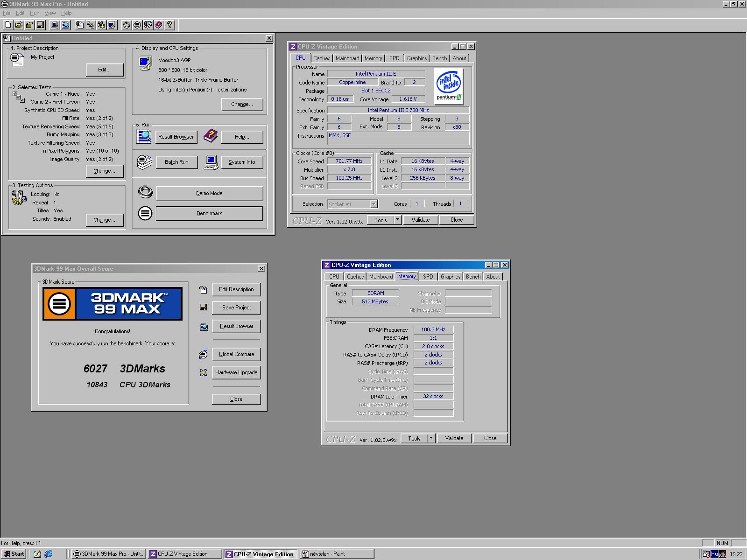Click the purple book icon beside Help button
Image resolution: width=747 pixels, height=560 pixels.
[x=211, y=136]
